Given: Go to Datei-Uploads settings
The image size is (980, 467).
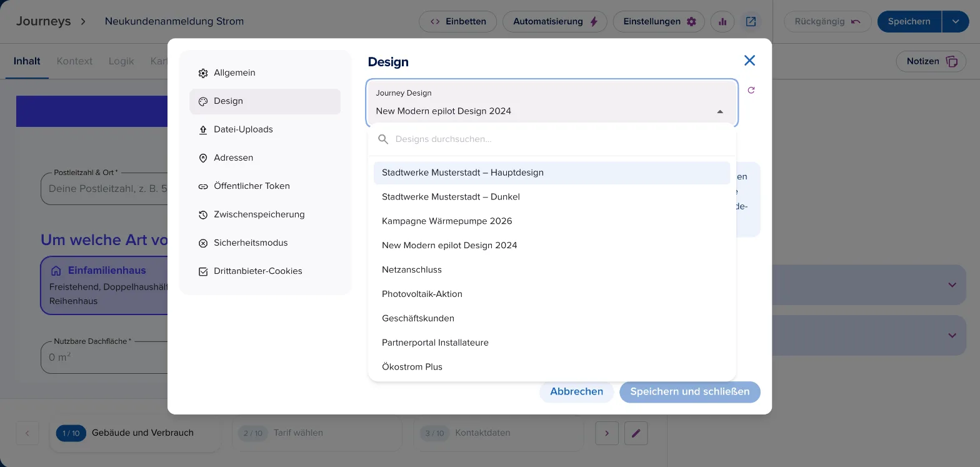Looking at the screenshot, I should [265, 129].
